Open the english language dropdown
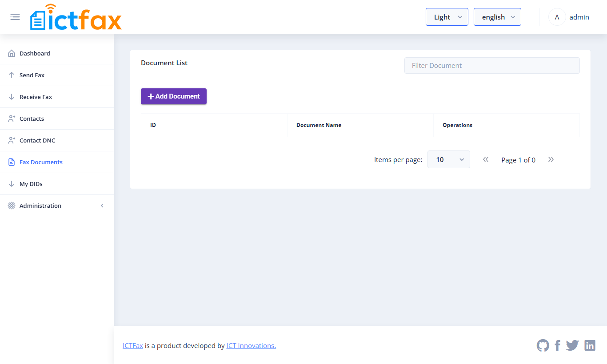The height and width of the screenshot is (364, 607). 497,17
